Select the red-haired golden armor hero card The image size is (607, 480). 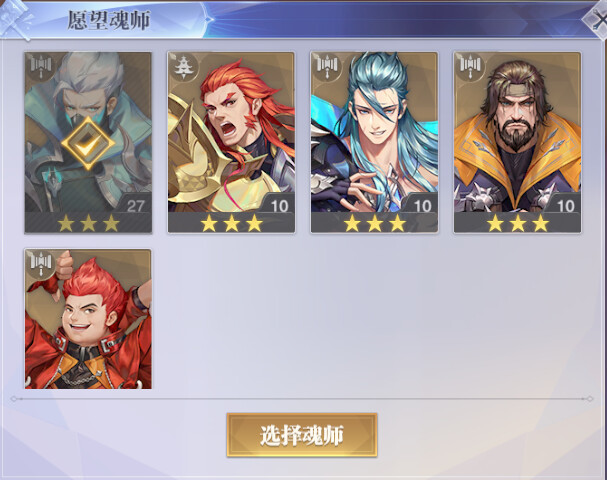231,142
